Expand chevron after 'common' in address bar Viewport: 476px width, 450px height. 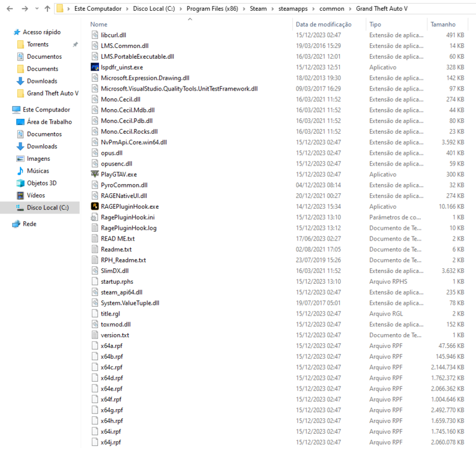[350, 9]
